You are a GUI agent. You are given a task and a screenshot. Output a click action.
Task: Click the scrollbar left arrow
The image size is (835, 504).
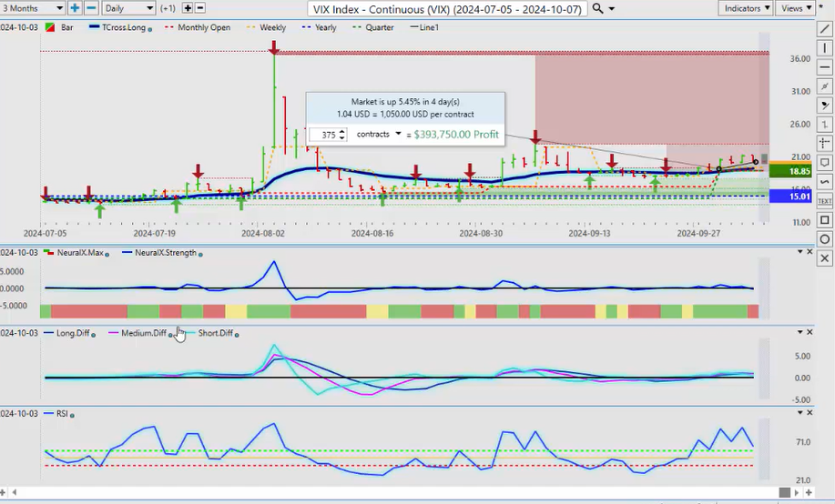point(15,492)
